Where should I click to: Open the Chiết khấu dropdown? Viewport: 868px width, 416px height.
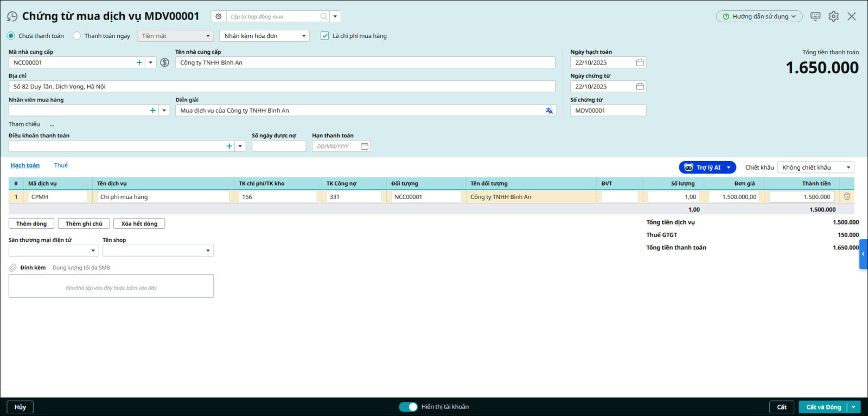(x=815, y=168)
